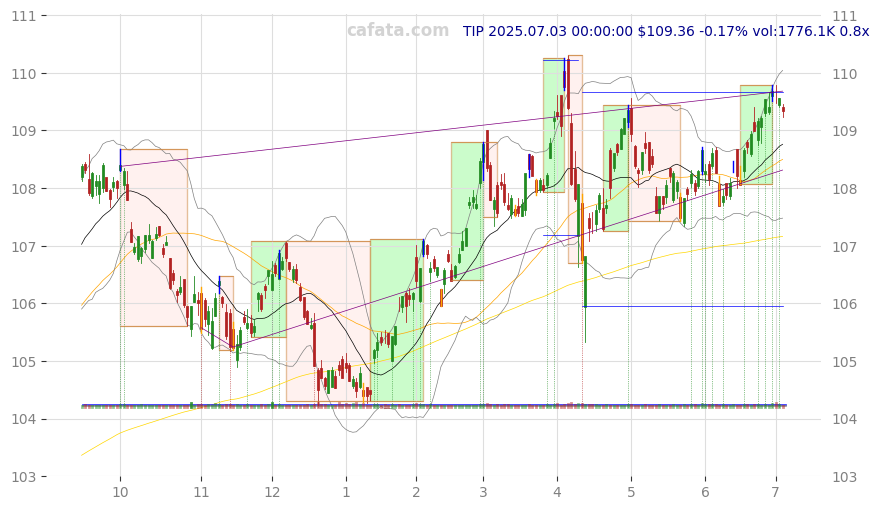The width and height of the screenshot is (879, 510).
Task: Click the left y-axis label 110
Action: [x=24, y=73]
